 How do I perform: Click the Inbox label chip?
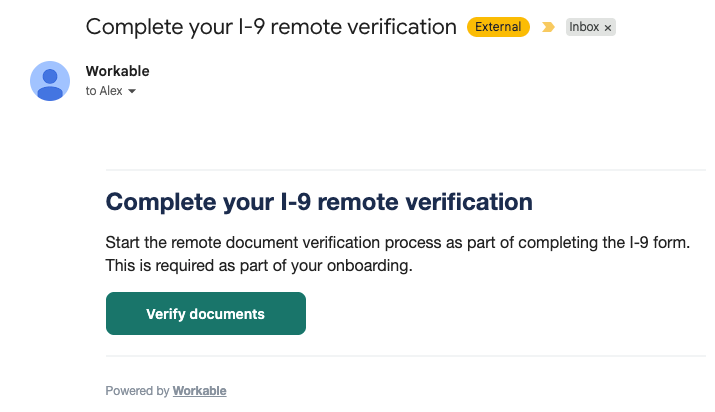tap(584, 28)
